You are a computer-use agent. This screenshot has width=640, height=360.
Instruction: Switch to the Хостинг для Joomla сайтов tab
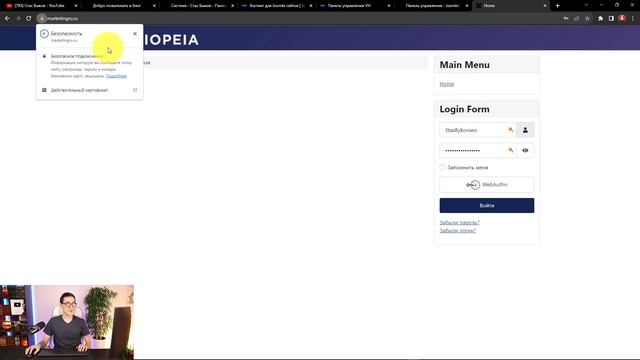pyautogui.click(x=276, y=6)
